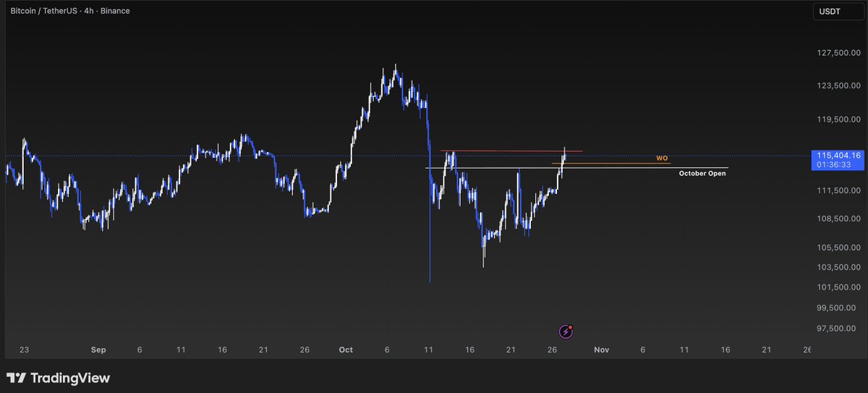The width and height of the screenshot is (868, 393).
Task: Click the orange WO line label
Action: (x=662, y=158)
